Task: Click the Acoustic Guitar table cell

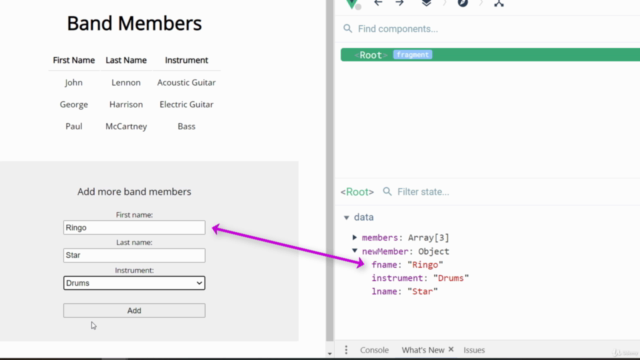Action: [x=187, y=82]
